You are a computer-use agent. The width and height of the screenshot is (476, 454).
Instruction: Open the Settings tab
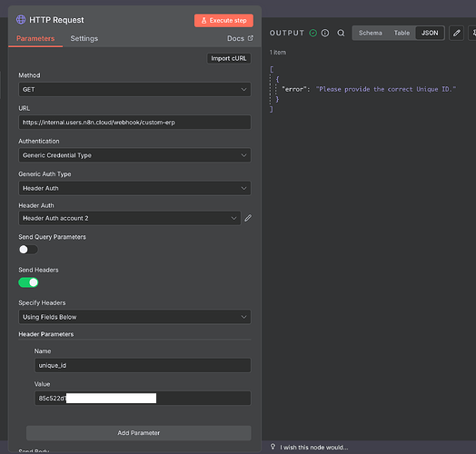(84, 38)
